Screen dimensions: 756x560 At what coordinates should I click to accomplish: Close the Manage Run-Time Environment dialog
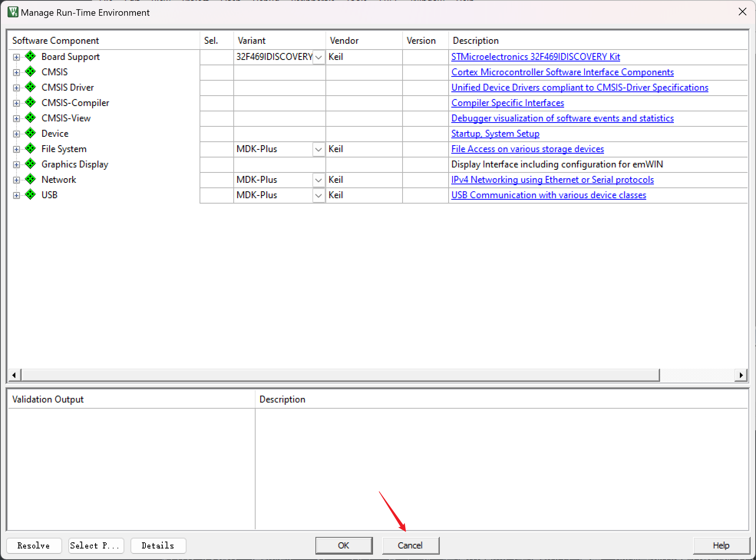tap(743, 12)
